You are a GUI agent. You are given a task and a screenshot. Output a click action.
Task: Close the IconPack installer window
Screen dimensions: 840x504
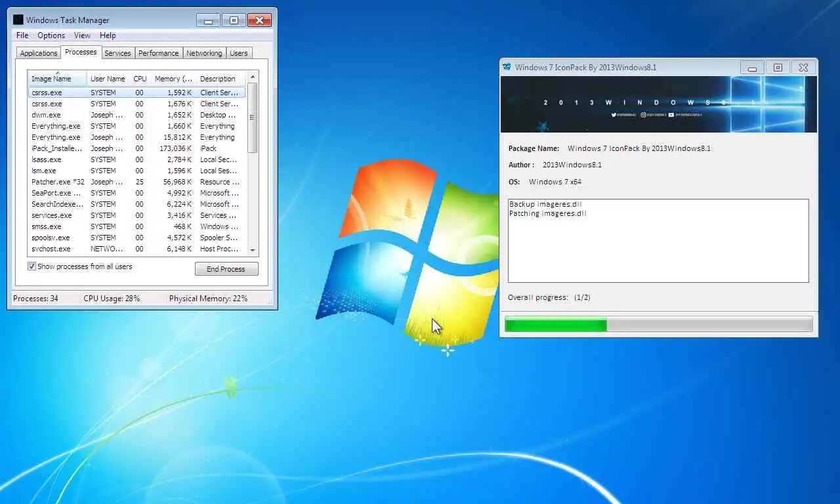click(803, 68)
